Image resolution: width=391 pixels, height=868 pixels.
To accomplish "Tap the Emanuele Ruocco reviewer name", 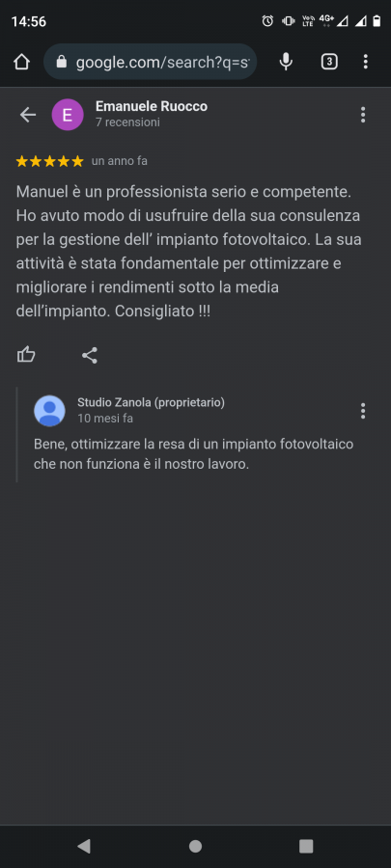I will pos(152,106).
